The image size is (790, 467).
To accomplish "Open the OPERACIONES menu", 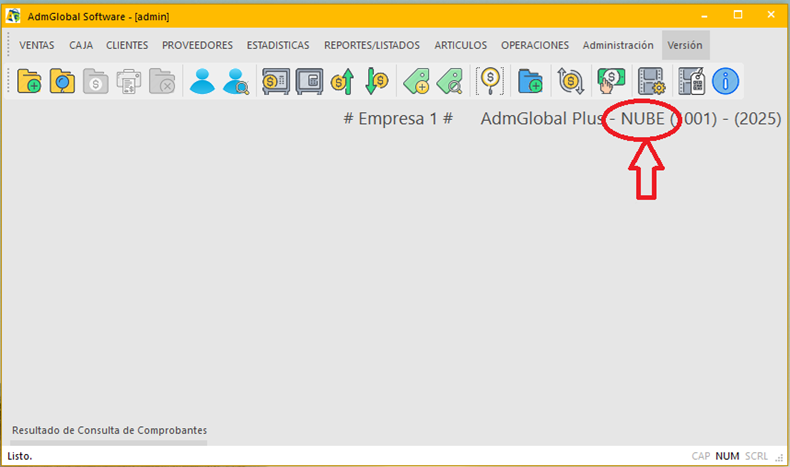I will point(535,45).
